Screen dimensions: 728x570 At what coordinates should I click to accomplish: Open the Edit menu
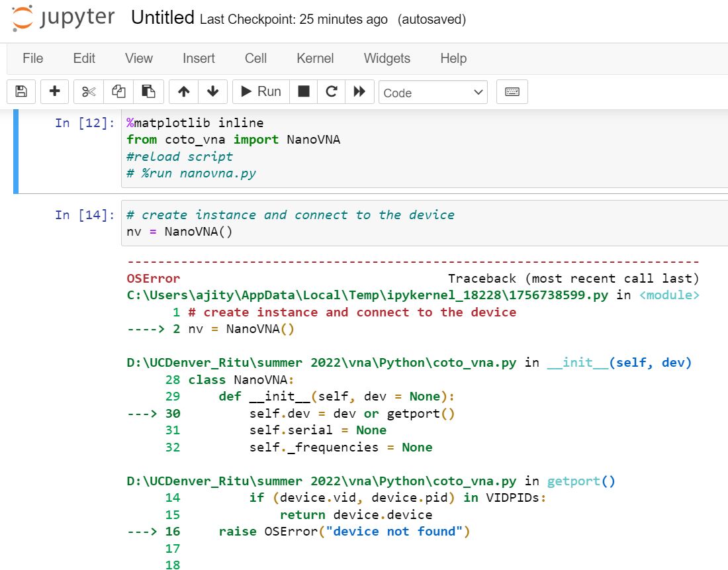coord(84,58)
